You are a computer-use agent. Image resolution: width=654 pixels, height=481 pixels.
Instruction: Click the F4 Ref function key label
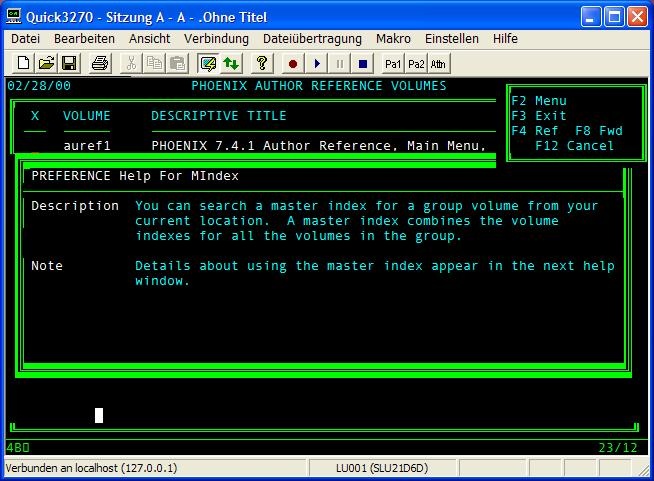pyautogui.click(x=535, y=131)
